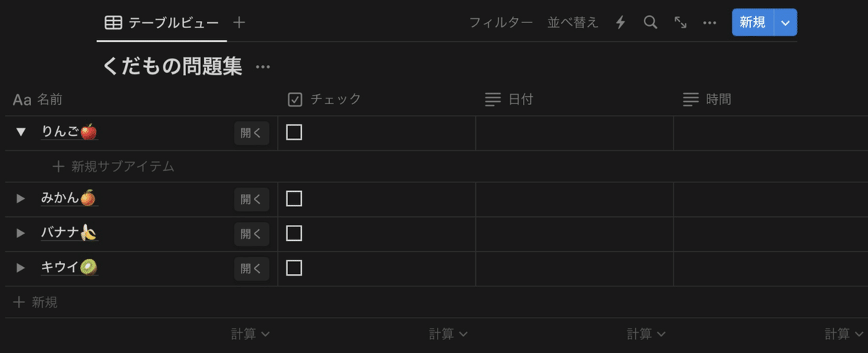Collapse the りんご row toggle triangle
Screen dimensions: 868x353
tap(21, 132)
